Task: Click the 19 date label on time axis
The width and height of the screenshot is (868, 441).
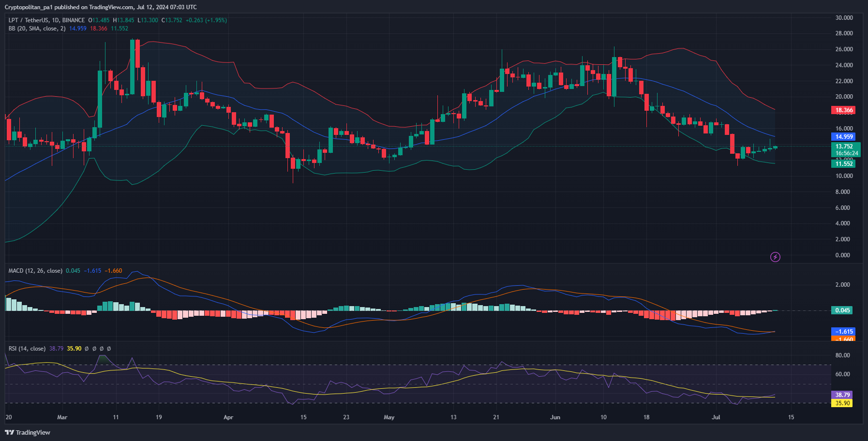Action: (159, 417)
